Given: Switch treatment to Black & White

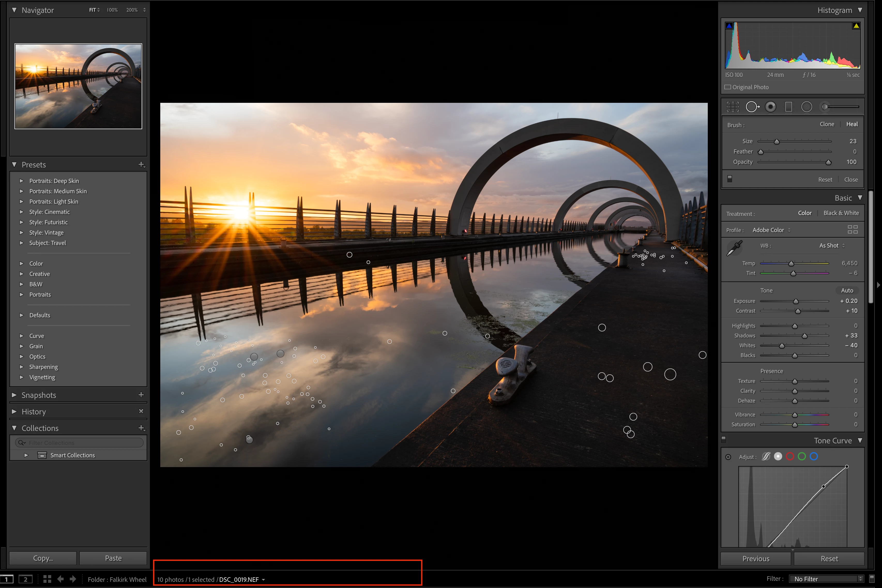Looking at the screenshot, I should [841, 213].
